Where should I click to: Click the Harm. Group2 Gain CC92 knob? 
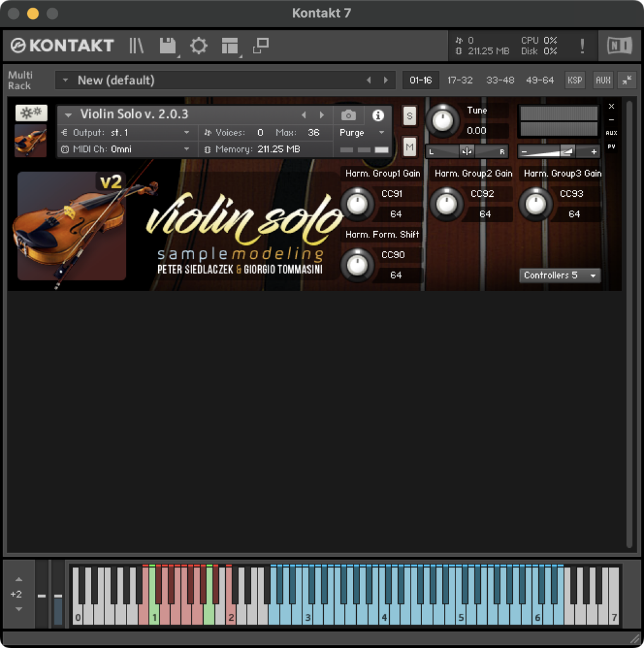click(x=447, y=204)
